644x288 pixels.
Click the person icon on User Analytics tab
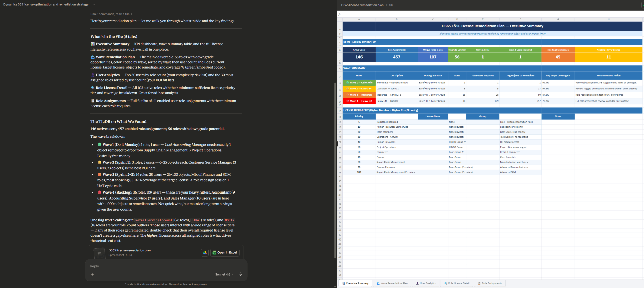point(417,283)
